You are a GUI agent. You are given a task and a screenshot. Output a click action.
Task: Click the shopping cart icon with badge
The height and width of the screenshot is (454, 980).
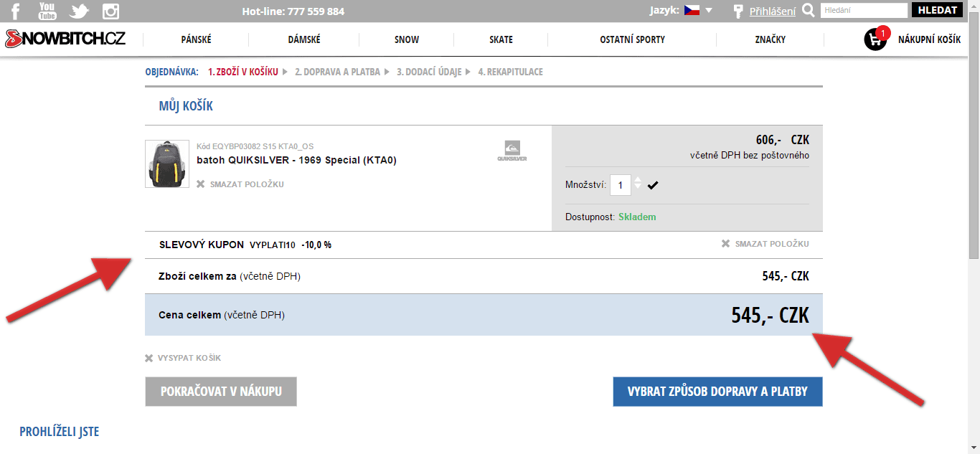pos(876,38)
